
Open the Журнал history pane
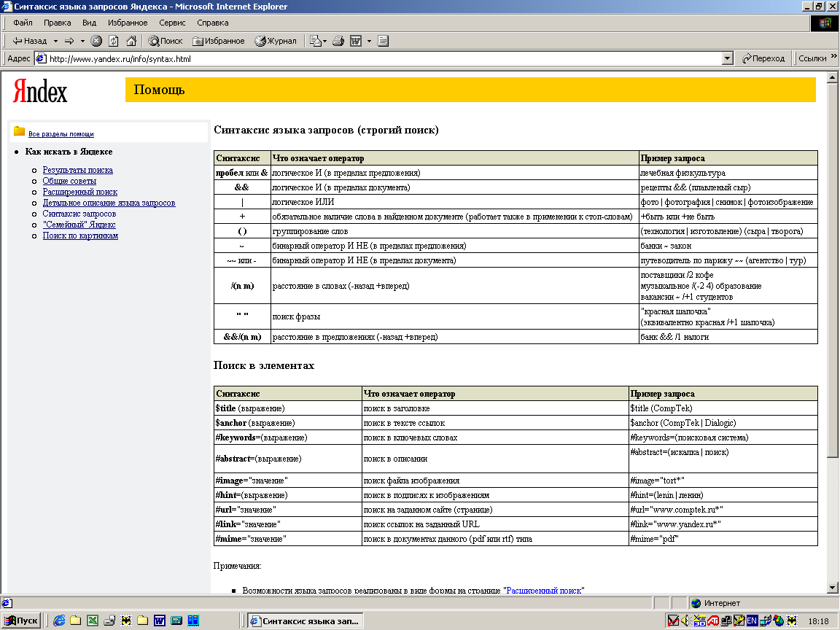point(276,41)
